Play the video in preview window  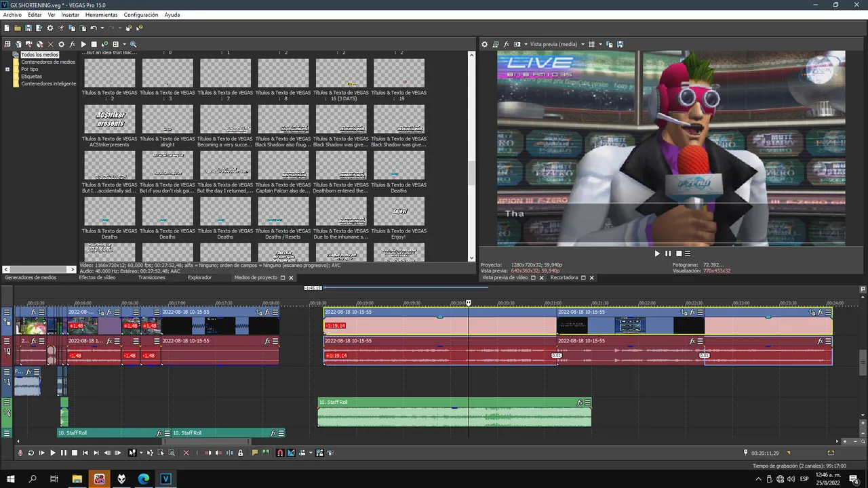coord(656,253)
